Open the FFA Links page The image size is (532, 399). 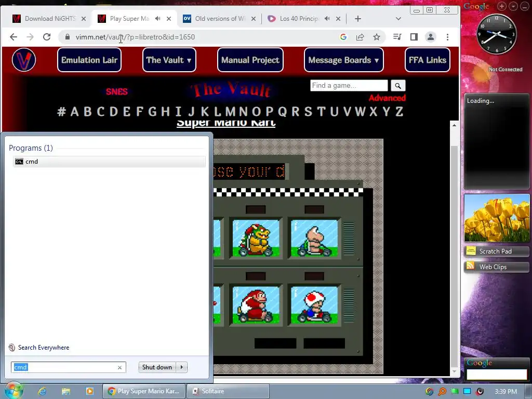point(427,60)
